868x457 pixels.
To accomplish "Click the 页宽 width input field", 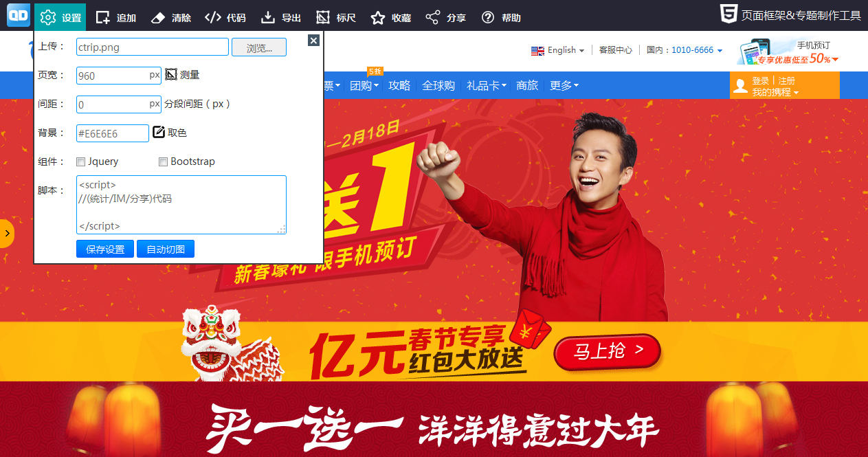I will [x=119, y=76].
